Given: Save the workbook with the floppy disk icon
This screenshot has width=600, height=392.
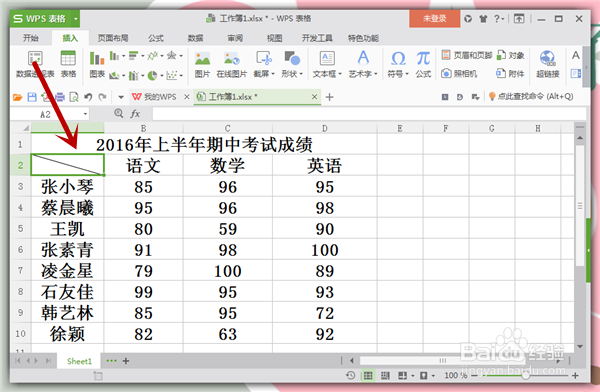Looking at the screenshot, I should [x=32, y=97].
